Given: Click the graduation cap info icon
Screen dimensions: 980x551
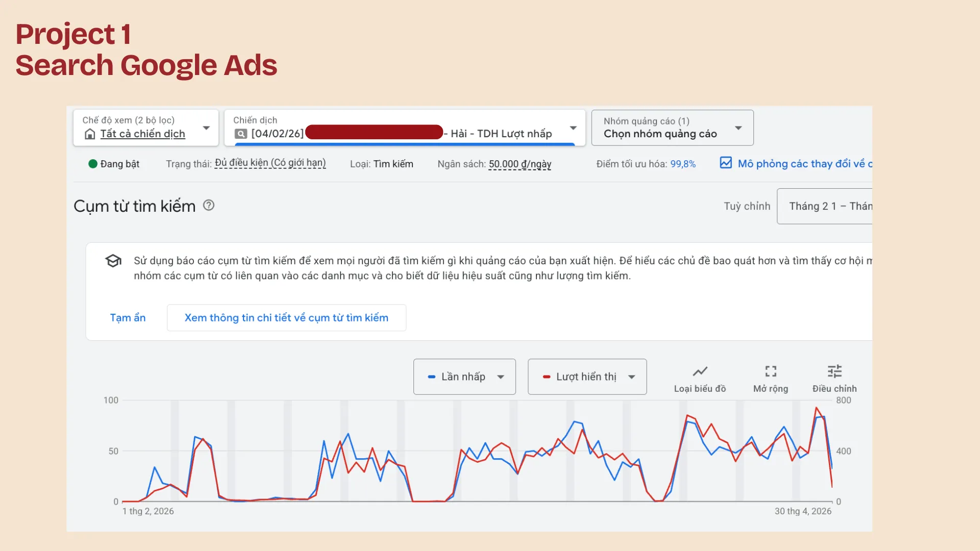Looking at the screenshot, I should [x=113, y=261].
